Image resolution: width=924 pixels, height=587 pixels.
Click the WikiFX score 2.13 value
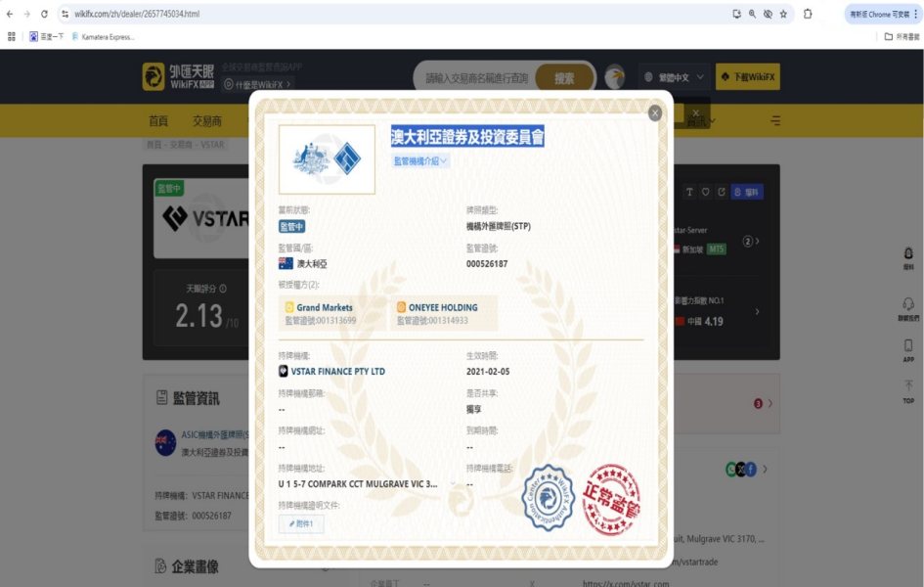tap(198, 316)
